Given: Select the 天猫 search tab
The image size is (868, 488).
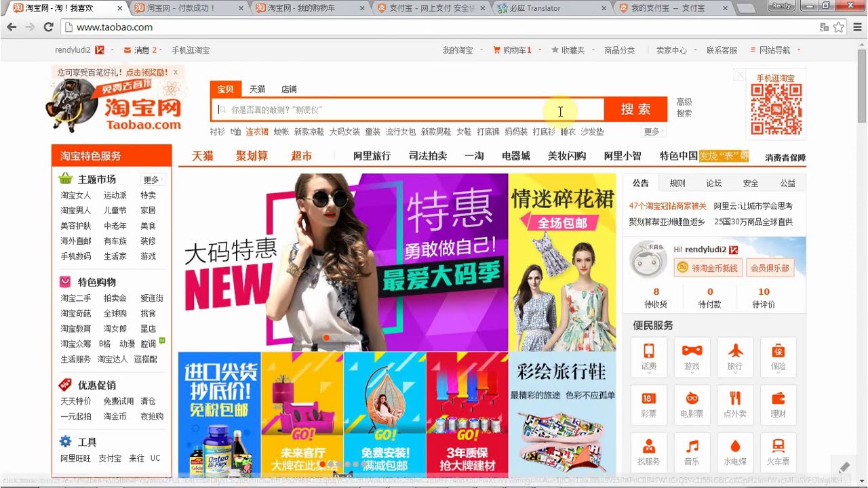Looking at the screenshot, I should [x=257, y=89].
